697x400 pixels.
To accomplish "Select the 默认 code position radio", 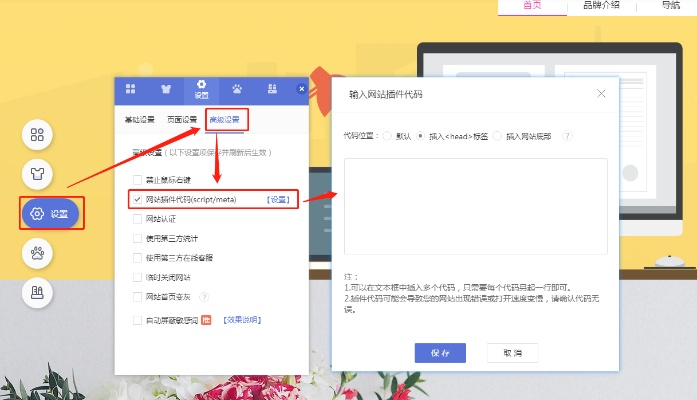I will (x=387, y=136).
